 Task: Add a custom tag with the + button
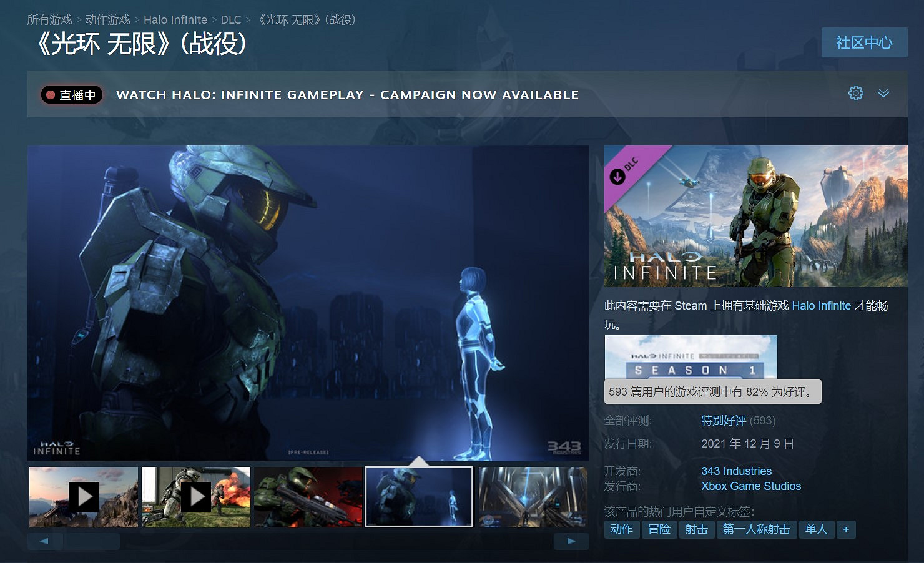(846, 529)
